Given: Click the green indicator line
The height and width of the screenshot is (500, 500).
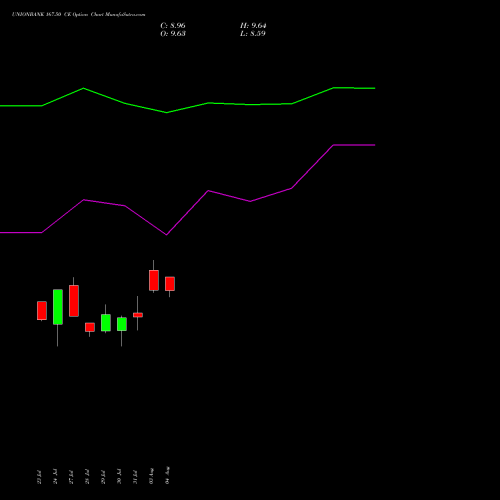Looking at the screenshot, I should click(187, 108).
